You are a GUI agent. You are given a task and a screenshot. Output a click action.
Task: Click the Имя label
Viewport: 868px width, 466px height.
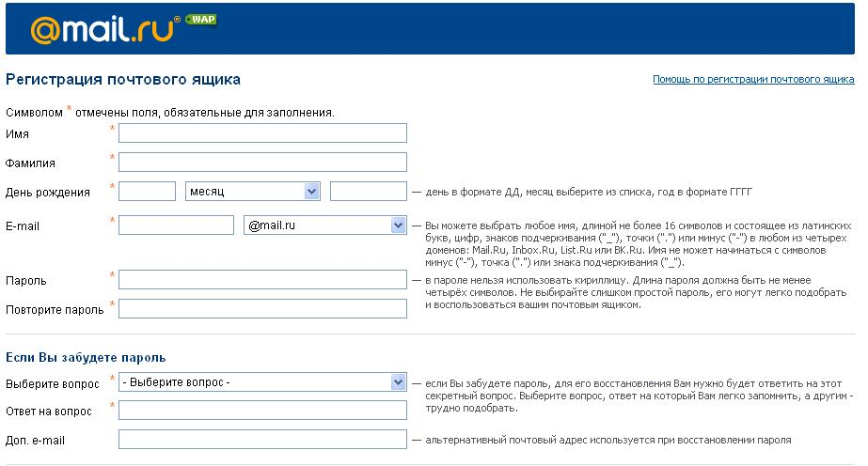17,134
